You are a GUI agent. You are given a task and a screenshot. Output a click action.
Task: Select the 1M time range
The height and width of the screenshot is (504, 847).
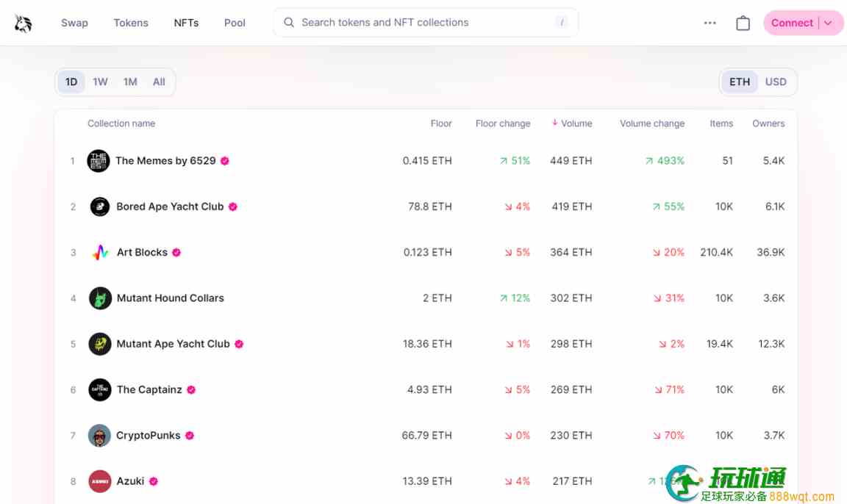[130, 82]
